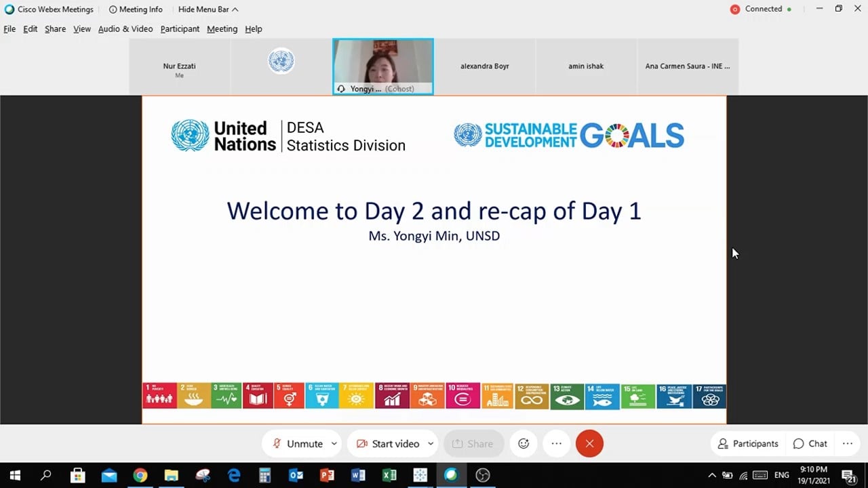Open PowerPoint from the taskbar
868x488 pixels.
(x=327, y=475)
